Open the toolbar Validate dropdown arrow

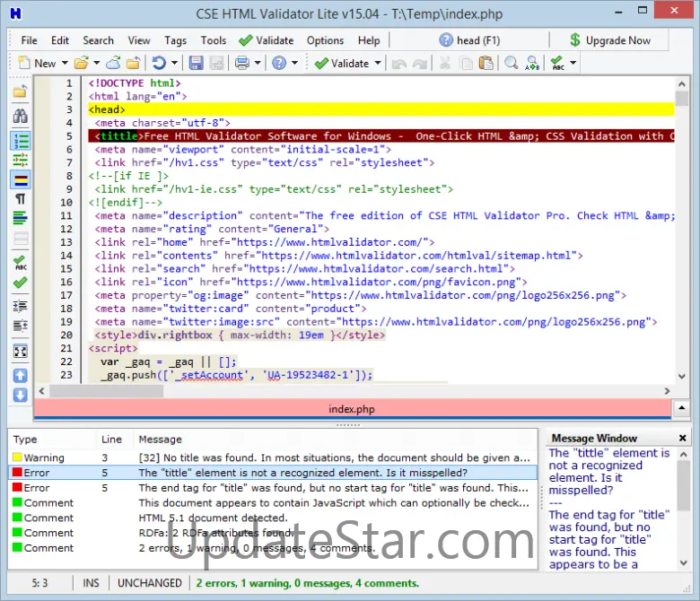point(378,64)
